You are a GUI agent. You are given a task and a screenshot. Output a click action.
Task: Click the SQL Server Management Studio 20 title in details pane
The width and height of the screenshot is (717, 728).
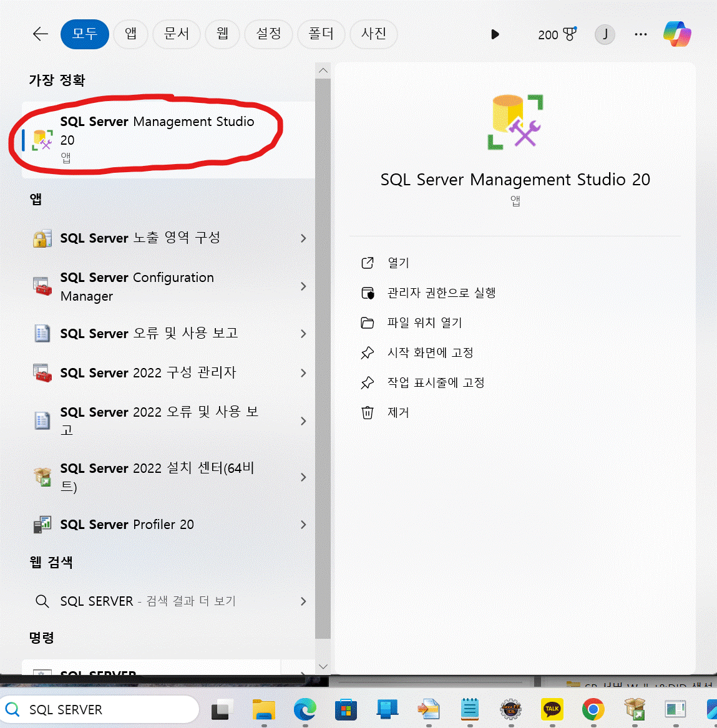515,180
